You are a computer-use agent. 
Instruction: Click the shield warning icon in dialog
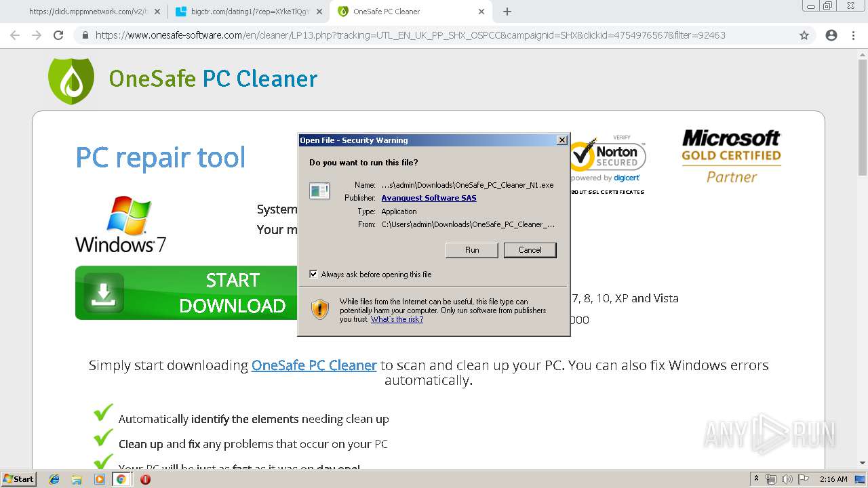point(320,310)
